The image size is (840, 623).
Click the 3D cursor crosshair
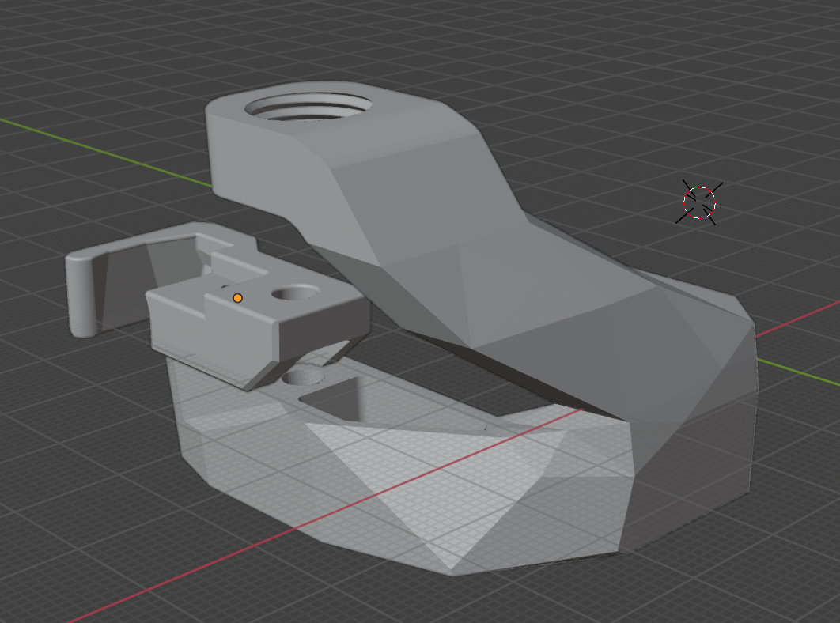tap(700, 202)
